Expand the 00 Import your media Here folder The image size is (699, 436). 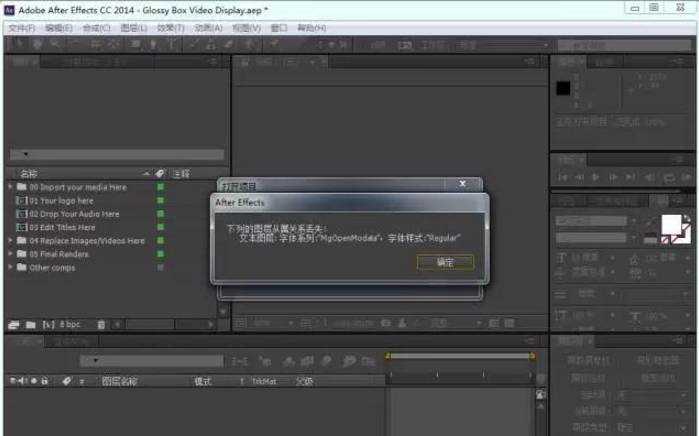[10, 187]
